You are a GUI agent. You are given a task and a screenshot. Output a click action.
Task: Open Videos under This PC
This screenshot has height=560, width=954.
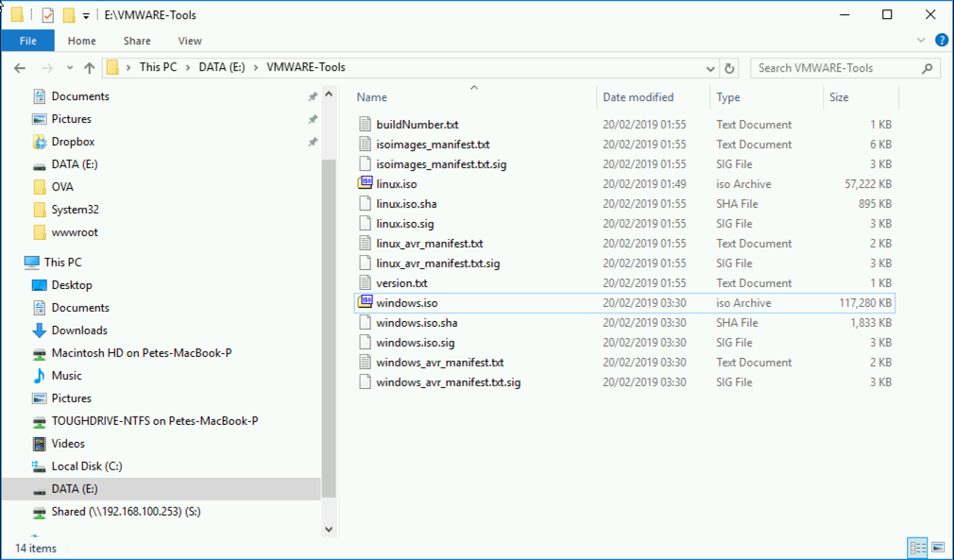click(68, 444)
